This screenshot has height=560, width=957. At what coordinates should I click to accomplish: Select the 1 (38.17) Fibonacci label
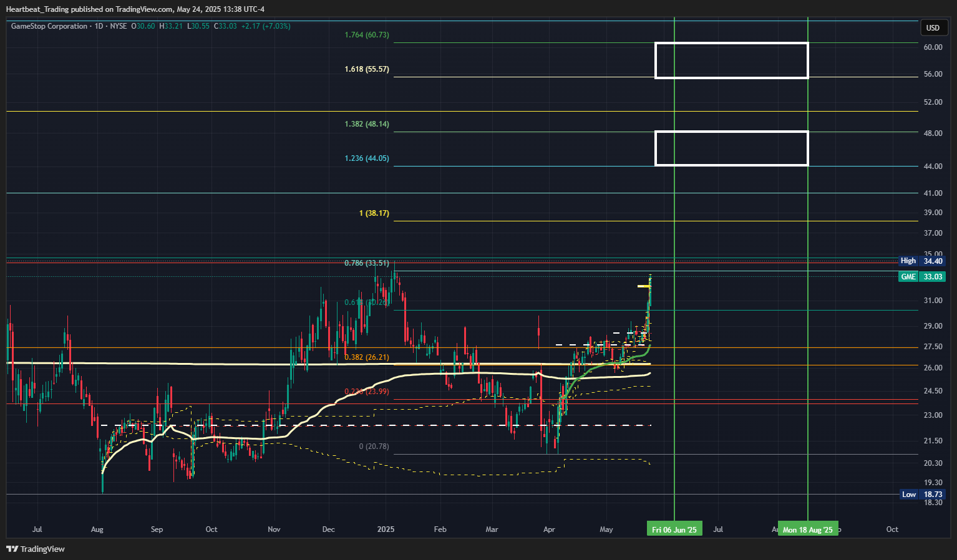(374, 213)
